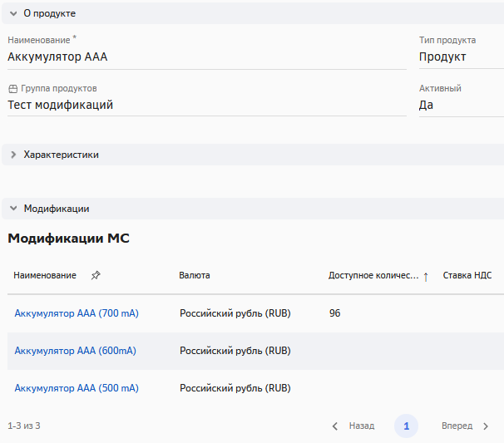Viewport: 504px width, 443px height.
Task: Select page 1 in pagination
Action: 406,426
